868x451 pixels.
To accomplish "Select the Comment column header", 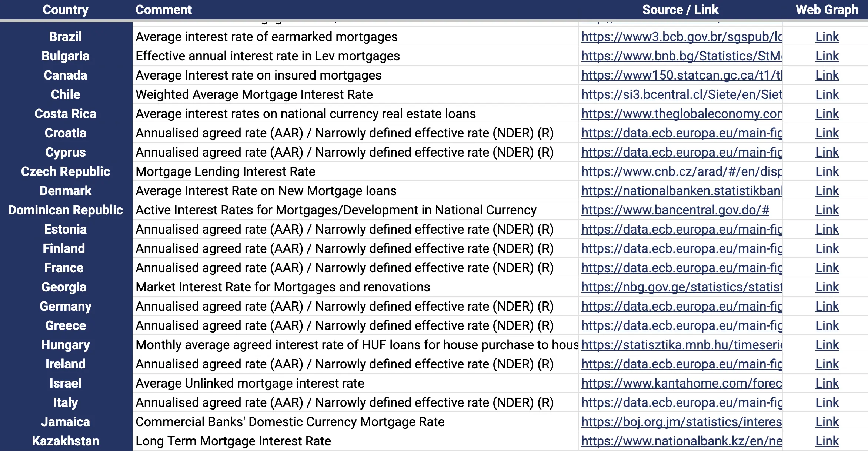I will coord(164,10).
